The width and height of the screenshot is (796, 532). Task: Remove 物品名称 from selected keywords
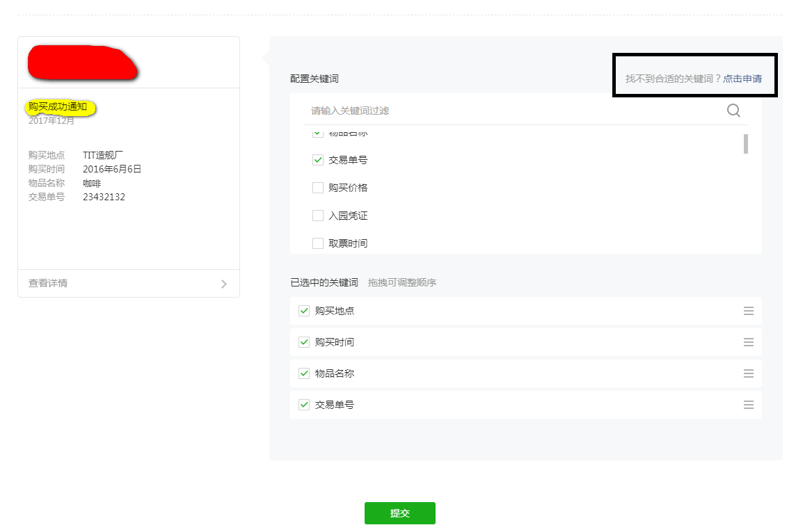(x=304, y=373)
